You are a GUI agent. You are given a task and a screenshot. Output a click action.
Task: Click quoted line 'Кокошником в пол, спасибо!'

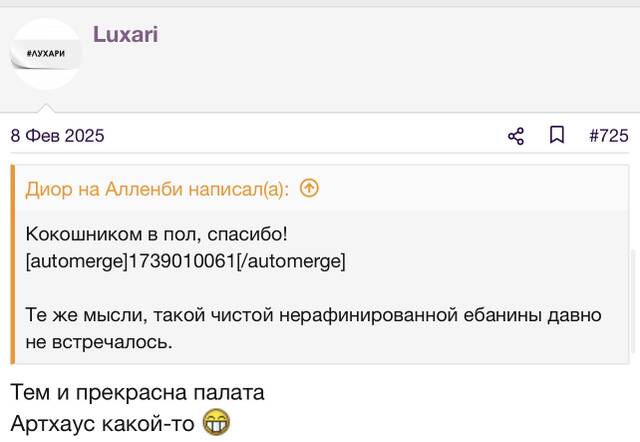(156, 234)
